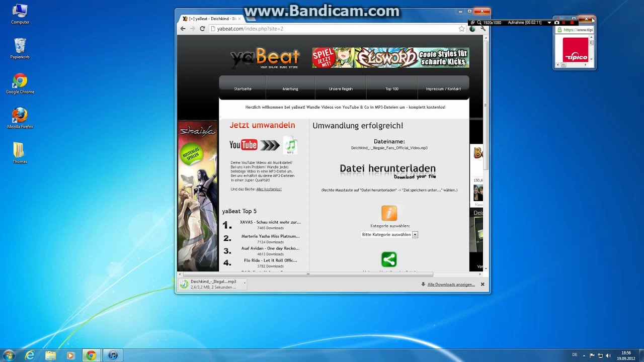Screen dimensions: 644x362
Task: Click the green lock icon in tipico window
Action: click(560, 30)
